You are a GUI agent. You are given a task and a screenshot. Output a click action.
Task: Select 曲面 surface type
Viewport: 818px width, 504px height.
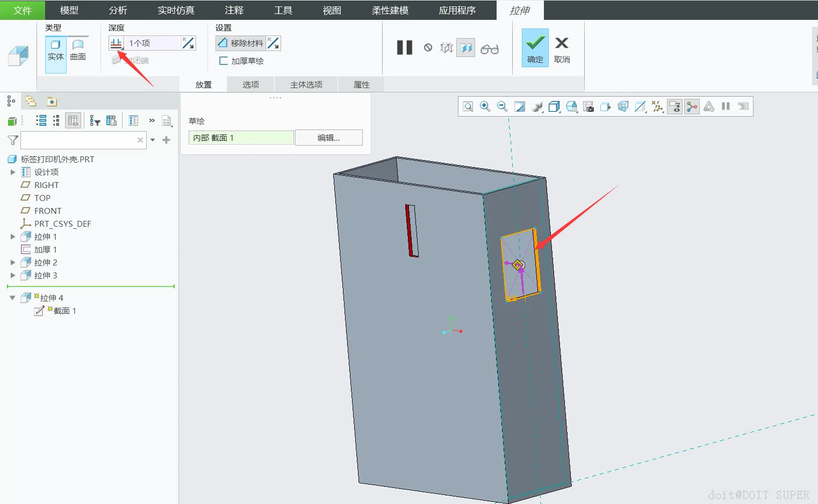78,50
